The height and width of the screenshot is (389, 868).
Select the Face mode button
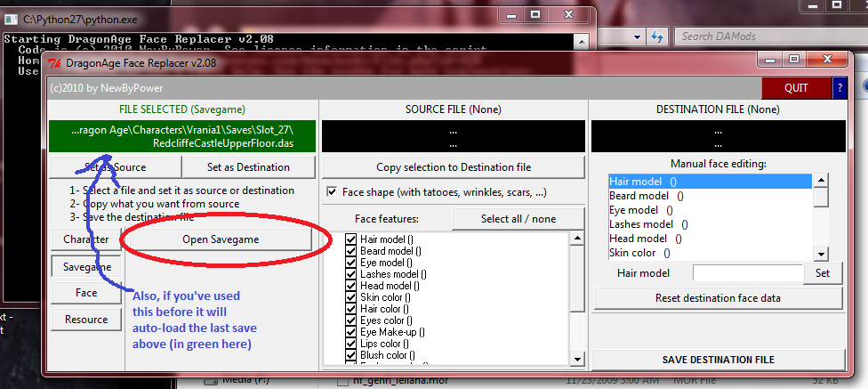(x=86, y=293)
